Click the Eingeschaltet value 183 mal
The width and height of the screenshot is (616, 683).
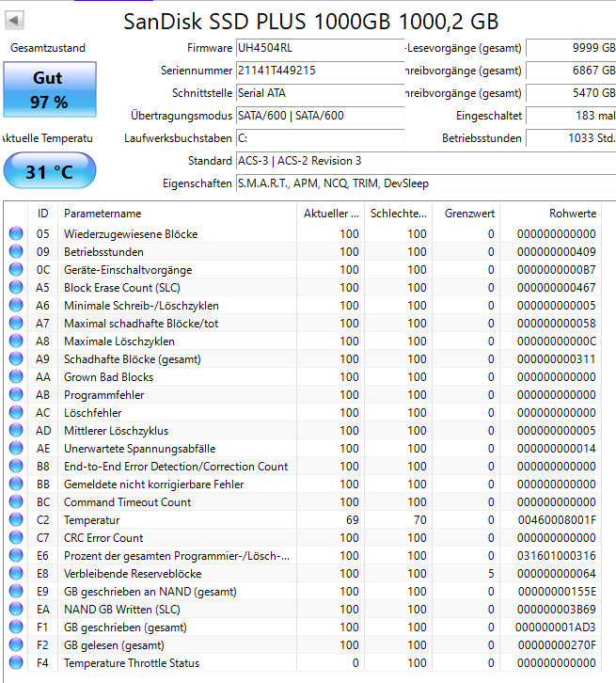(571, 116)
